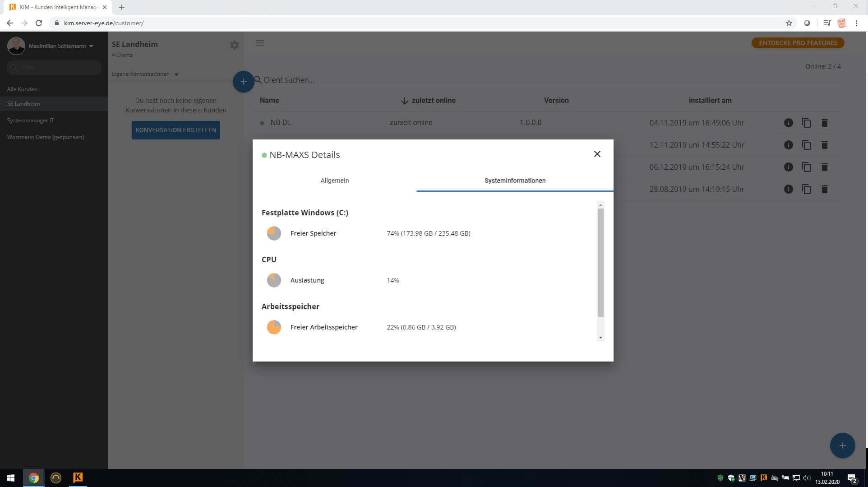Open KIM app from the Windows taskbar
The width and height of the screenshot is (868, 487).
(78, 478)
